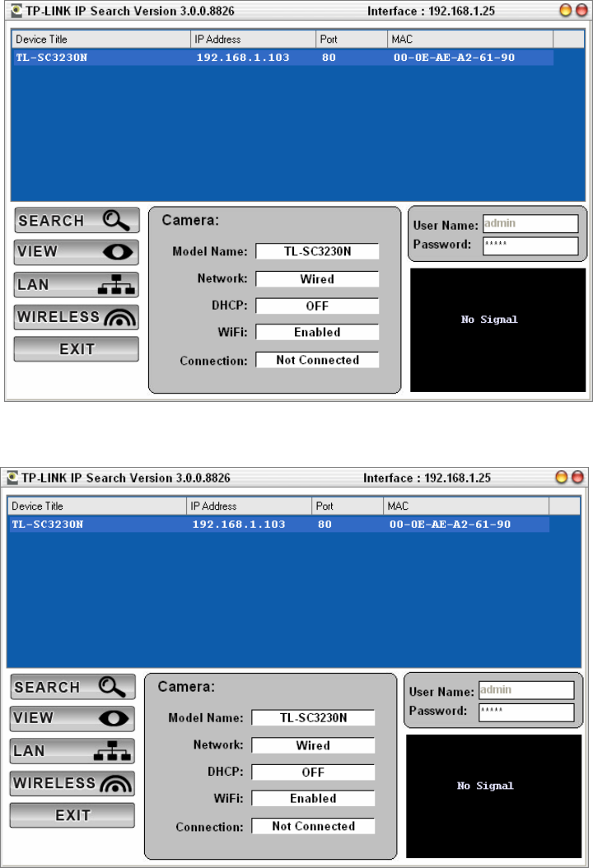593x868 pixels.
Task: Click red close button in lower window
Action: (577, 477)
